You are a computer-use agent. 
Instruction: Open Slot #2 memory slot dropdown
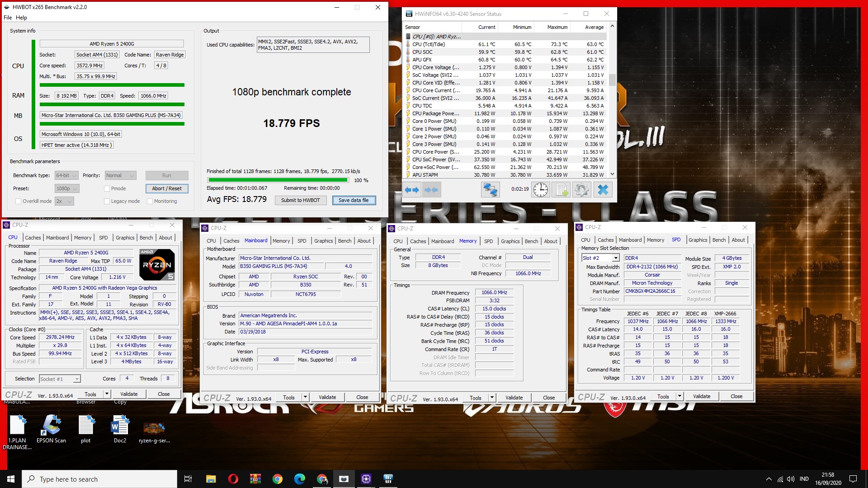click(x=600, y=258)
